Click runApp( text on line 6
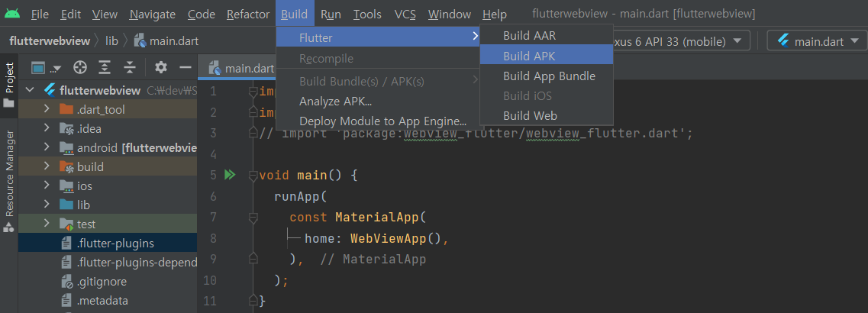This screenshot has height=313, width=868. [301, 197]
